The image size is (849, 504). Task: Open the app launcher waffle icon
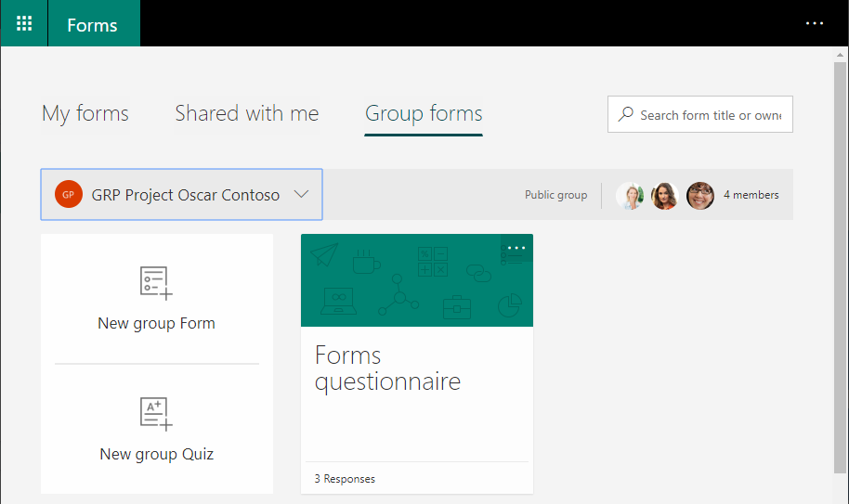24,23
